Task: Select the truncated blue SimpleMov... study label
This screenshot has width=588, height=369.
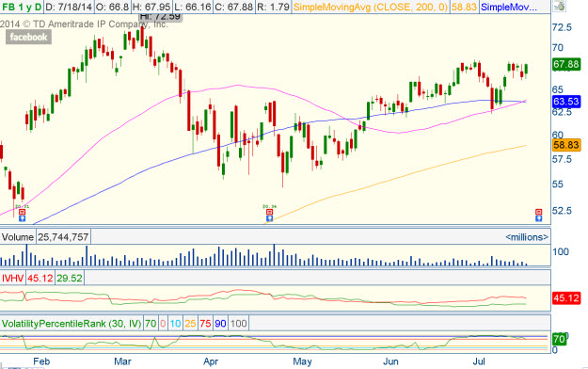Action: click(x=508, y=7)
